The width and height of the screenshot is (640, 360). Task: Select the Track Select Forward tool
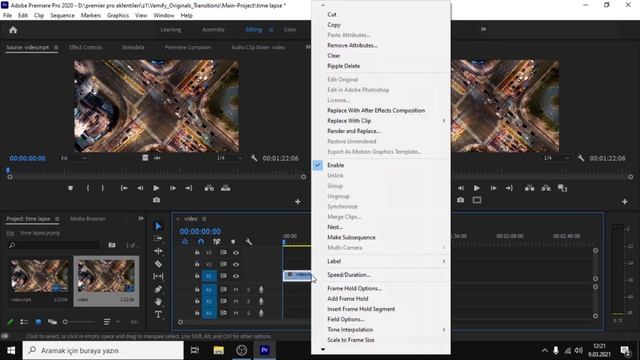point(158,238)
